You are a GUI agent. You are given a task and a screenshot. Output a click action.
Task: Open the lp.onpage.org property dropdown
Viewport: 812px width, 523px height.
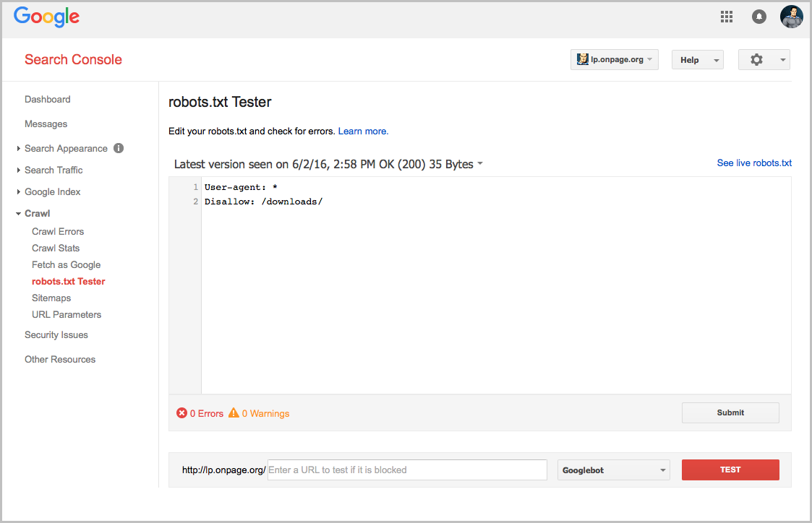click(x=614, y=60)
